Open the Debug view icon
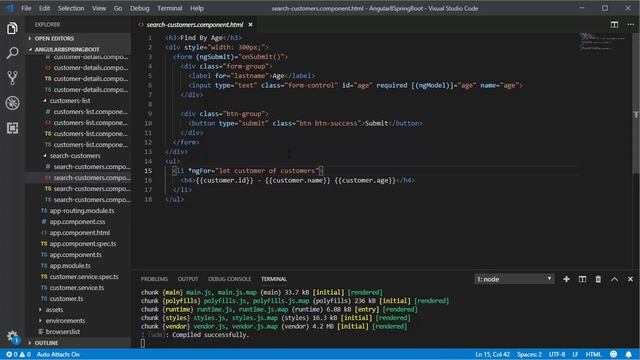Viewport: 640px width, 360px height. click(x=12, y=103)
